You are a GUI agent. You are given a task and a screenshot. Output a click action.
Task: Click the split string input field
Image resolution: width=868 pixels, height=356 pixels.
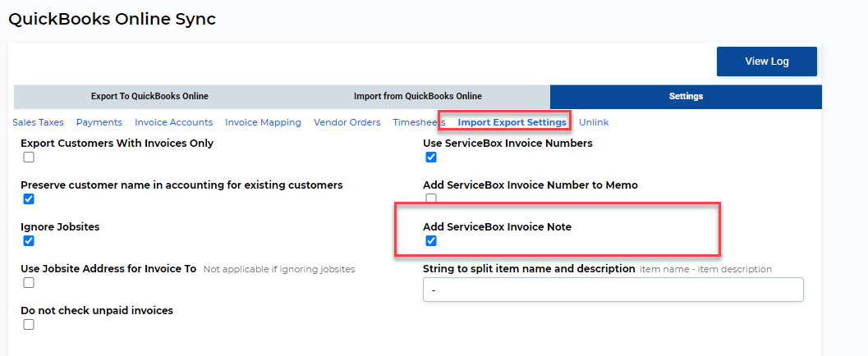(x=613, y=290)
